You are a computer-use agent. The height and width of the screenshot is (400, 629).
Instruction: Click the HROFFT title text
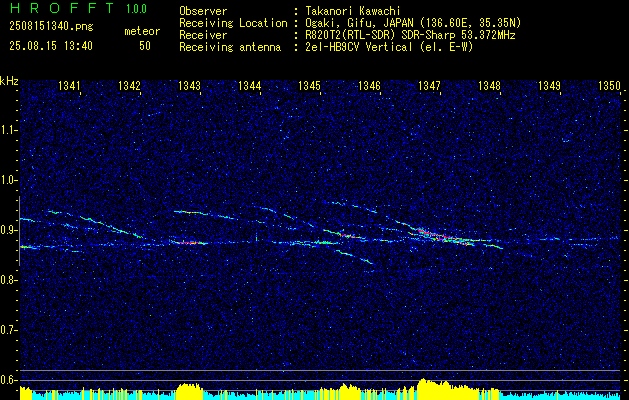point(61,8)
